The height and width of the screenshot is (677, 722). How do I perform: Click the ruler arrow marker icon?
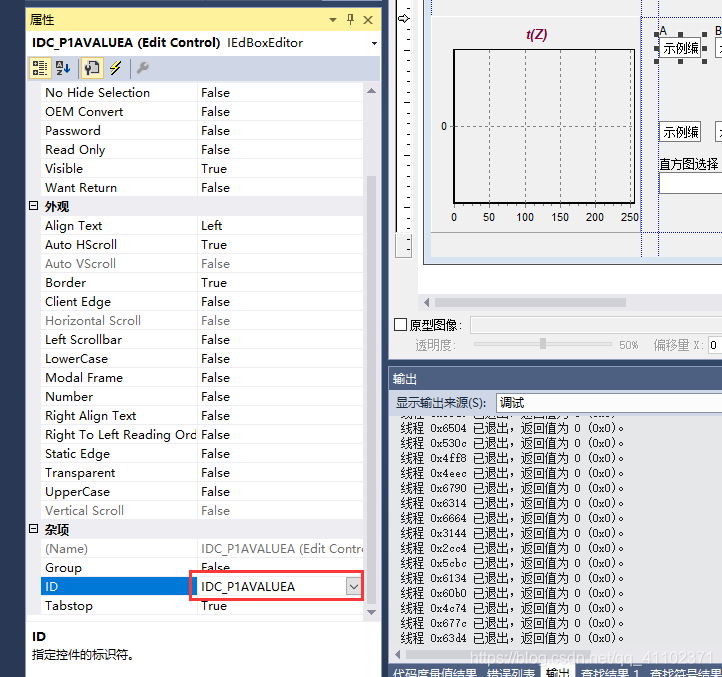point(403,18)
